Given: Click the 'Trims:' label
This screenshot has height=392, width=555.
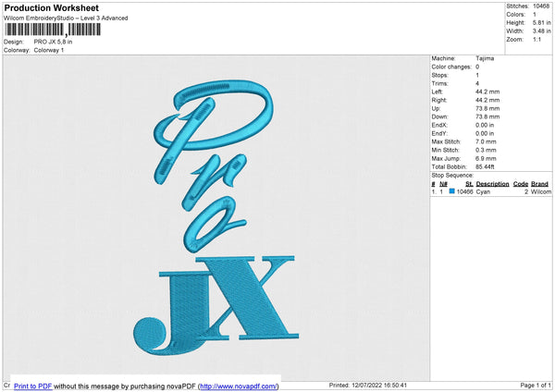Looking at the screenshot, I should [x=439, y=83].
